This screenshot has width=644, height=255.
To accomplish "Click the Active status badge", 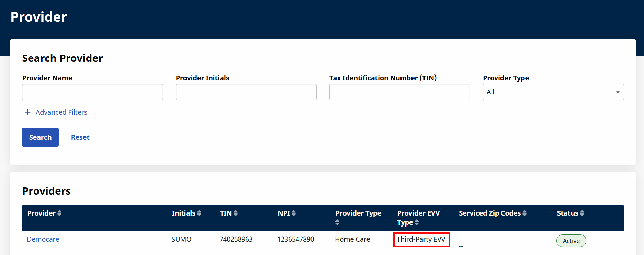I will (x=571, y=241).
